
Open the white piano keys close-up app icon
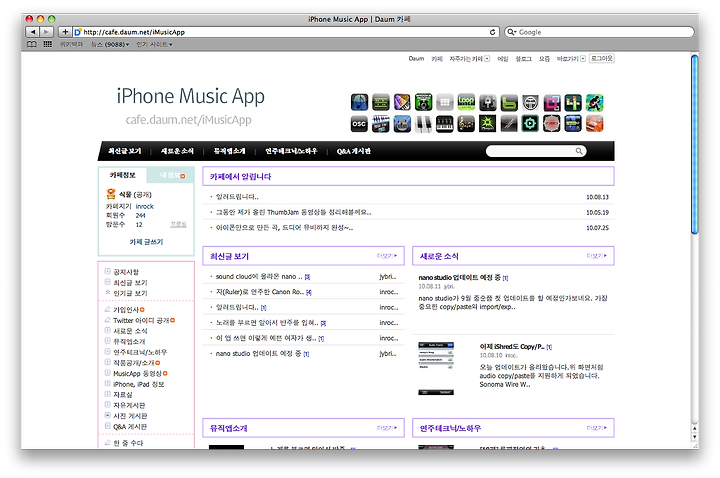[x=423, y=124]
